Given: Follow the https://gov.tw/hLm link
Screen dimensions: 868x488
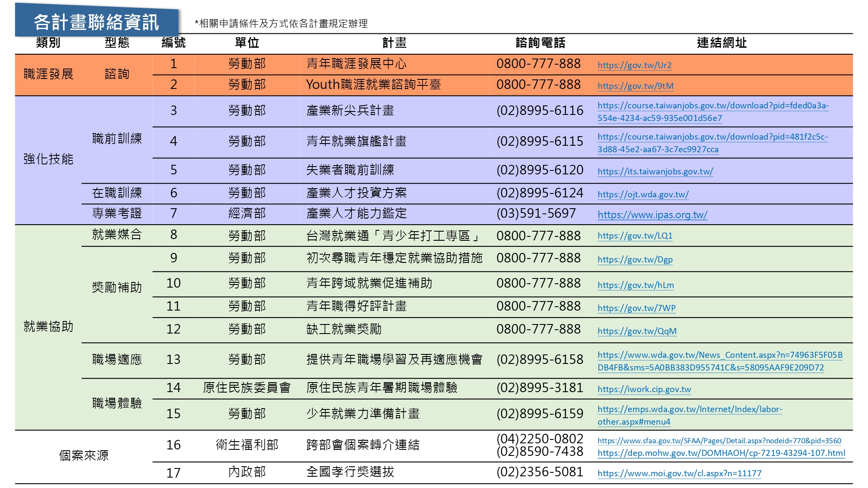Looking at the screenshot, I should 635,285.
